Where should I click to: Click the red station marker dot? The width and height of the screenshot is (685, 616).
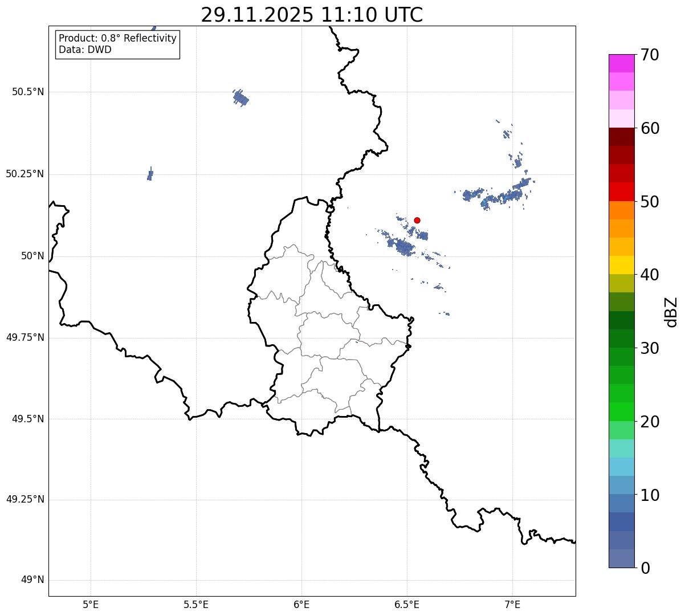[x=417, y=220]
